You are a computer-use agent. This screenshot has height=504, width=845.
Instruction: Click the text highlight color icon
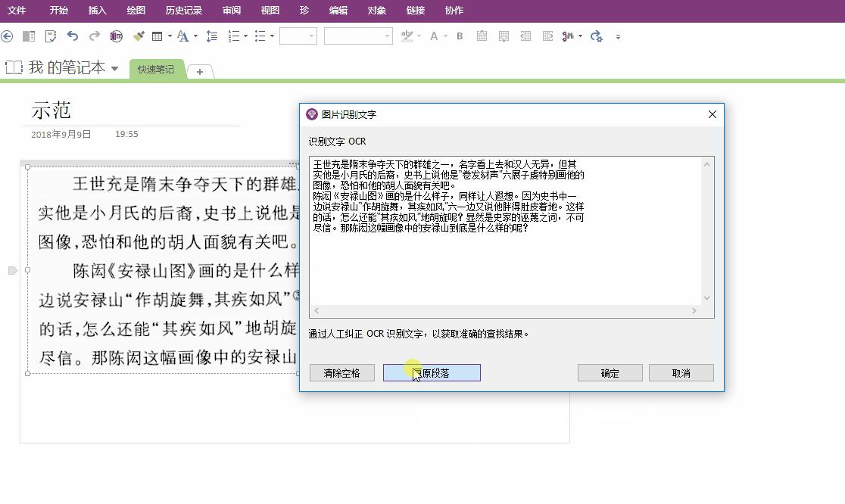[x=407, y=36]
